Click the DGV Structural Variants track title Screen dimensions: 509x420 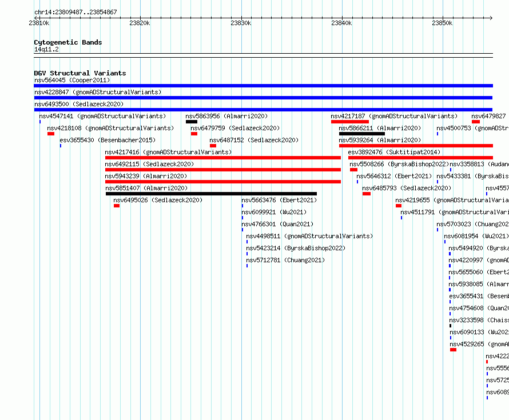(x=80, y=73)
